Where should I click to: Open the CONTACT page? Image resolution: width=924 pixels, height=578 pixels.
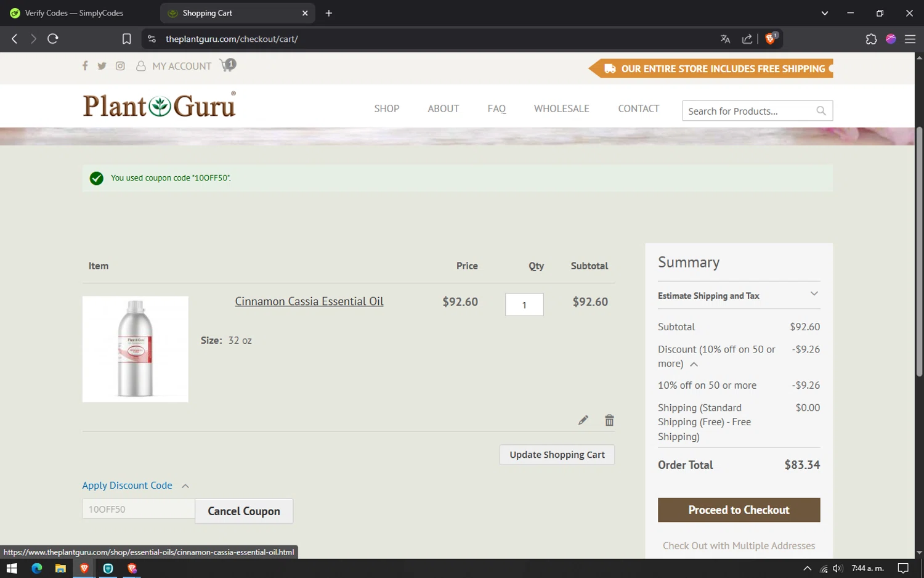click(x=639, y=108)
